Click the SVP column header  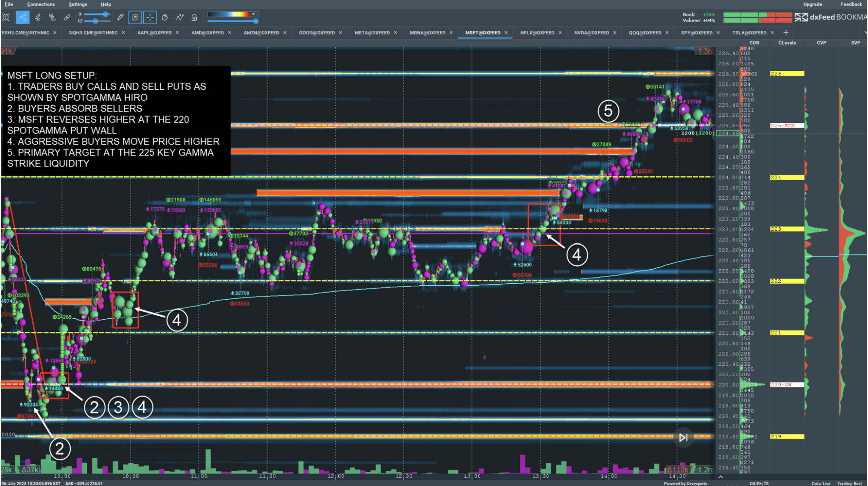click(855, 43)
